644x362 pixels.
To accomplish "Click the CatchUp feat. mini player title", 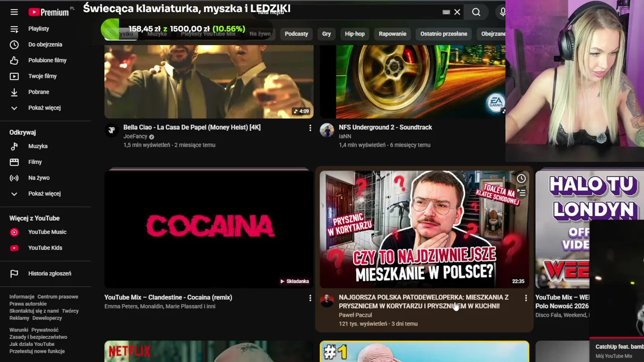I will (619, 346).
